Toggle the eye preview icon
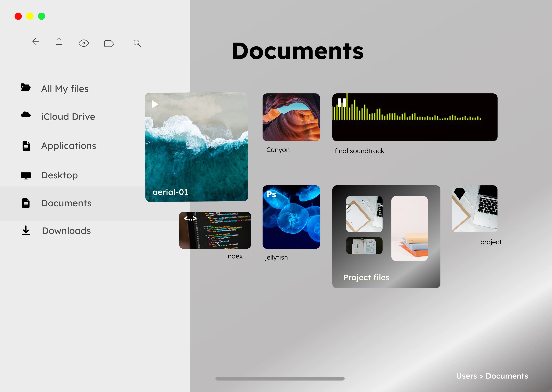This screenshot has width=552, height=392. (84, 43)
